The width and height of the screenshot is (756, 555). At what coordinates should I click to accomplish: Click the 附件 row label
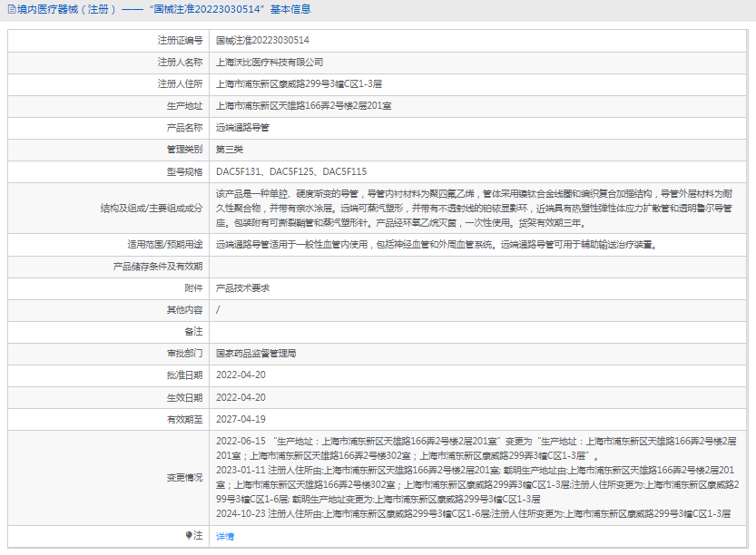click(193, 288)
